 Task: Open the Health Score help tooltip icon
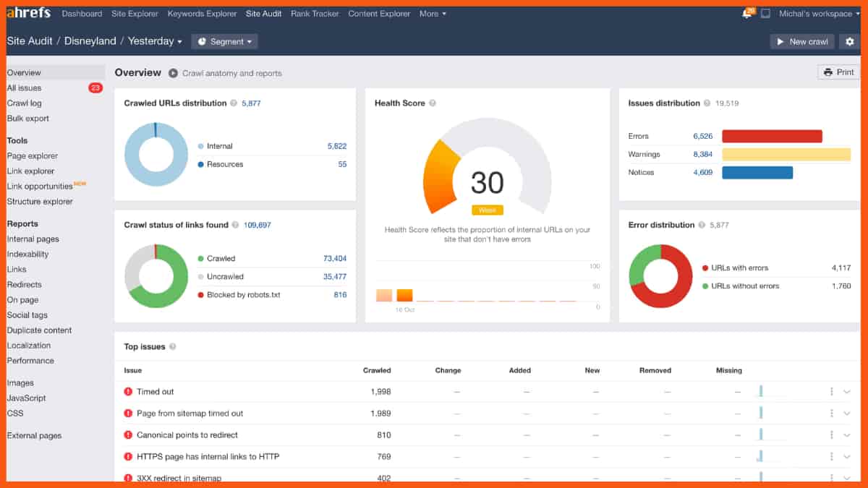[431, 103]
